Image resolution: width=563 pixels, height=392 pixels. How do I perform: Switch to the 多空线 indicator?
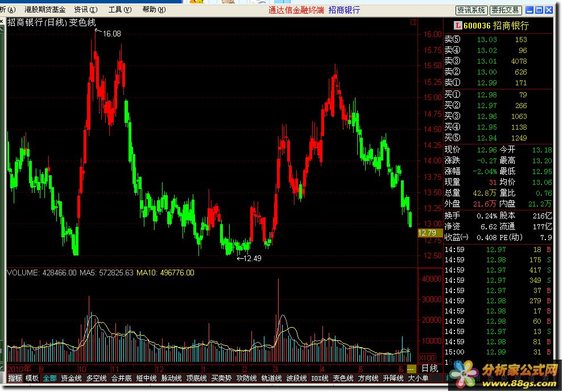[x=96, y=378]
